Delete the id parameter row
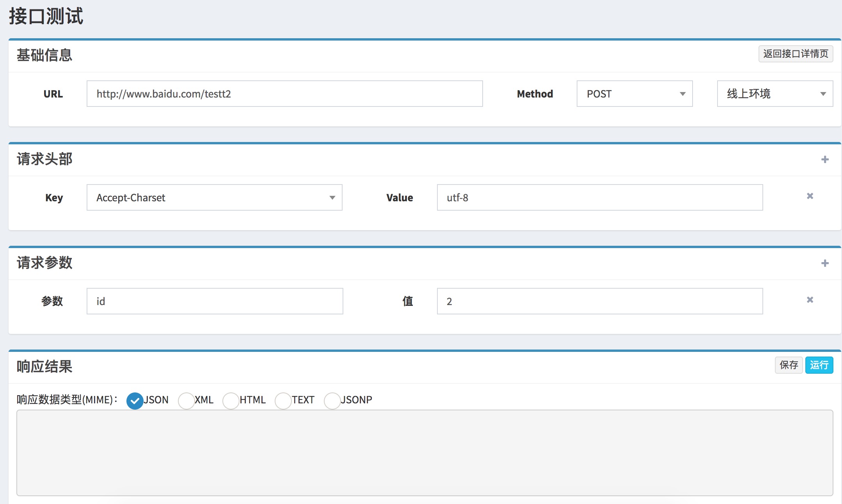 810,300
